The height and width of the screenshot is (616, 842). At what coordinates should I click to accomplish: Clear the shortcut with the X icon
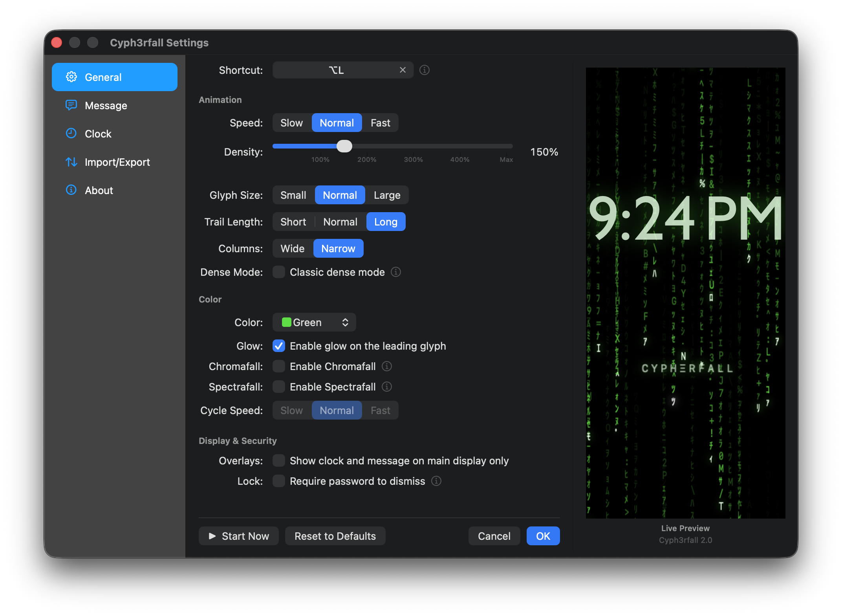tap(403, 70)
